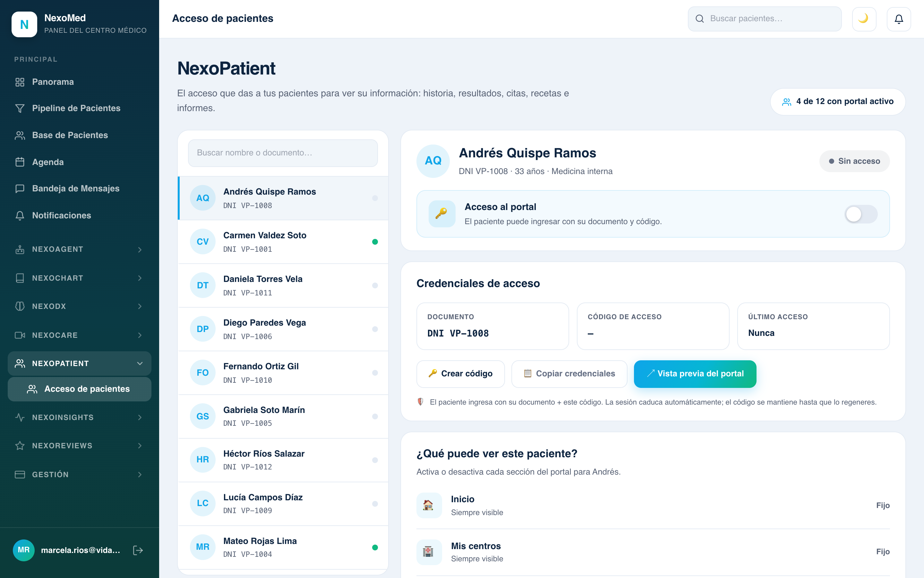Enable the Acceso al portal switch
Viewport: 924px width, 578px height.
860,214
